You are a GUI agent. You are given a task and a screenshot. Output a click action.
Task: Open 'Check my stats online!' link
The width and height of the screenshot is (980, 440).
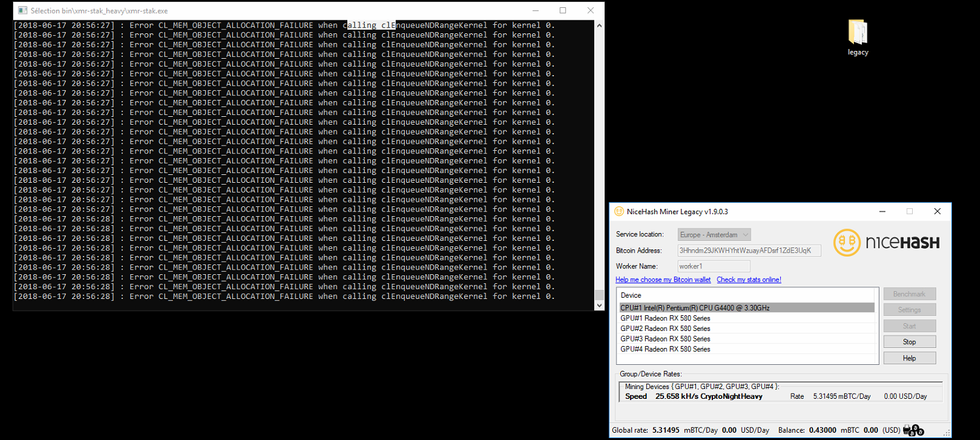pos(748,279)
